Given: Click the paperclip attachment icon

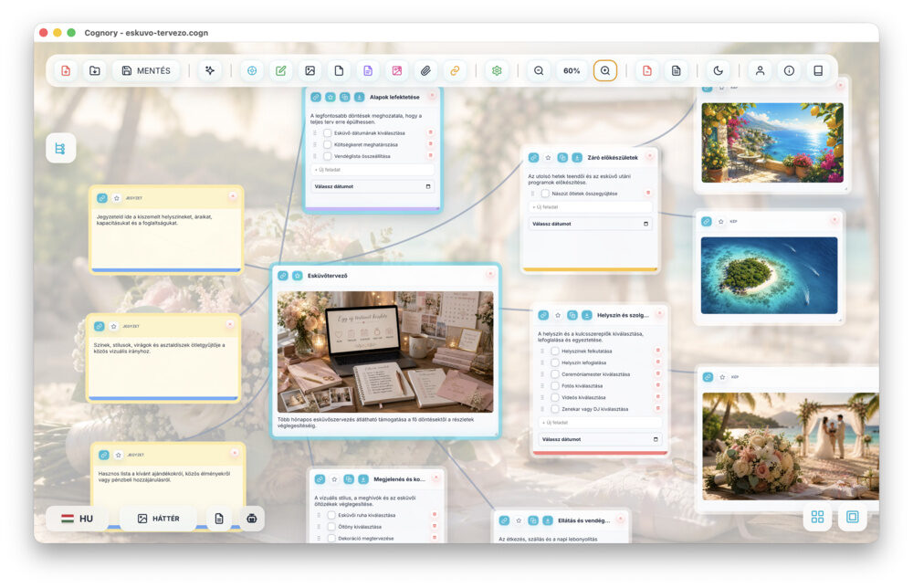Looking at the screenshot, I should tap(426, 70).
